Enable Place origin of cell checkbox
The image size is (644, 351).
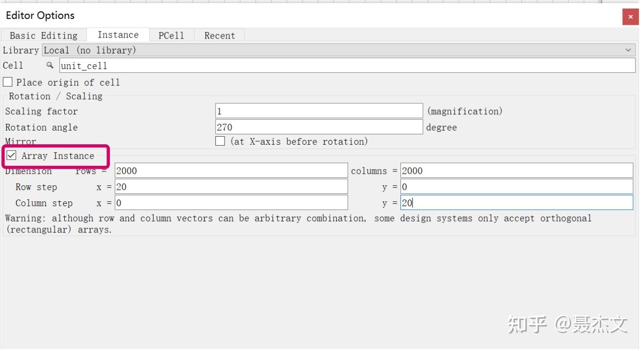point(8,82)
